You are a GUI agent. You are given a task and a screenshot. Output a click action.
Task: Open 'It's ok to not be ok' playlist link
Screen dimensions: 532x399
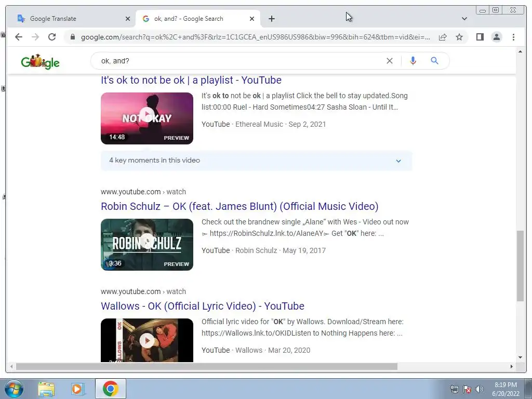point(191,80)
